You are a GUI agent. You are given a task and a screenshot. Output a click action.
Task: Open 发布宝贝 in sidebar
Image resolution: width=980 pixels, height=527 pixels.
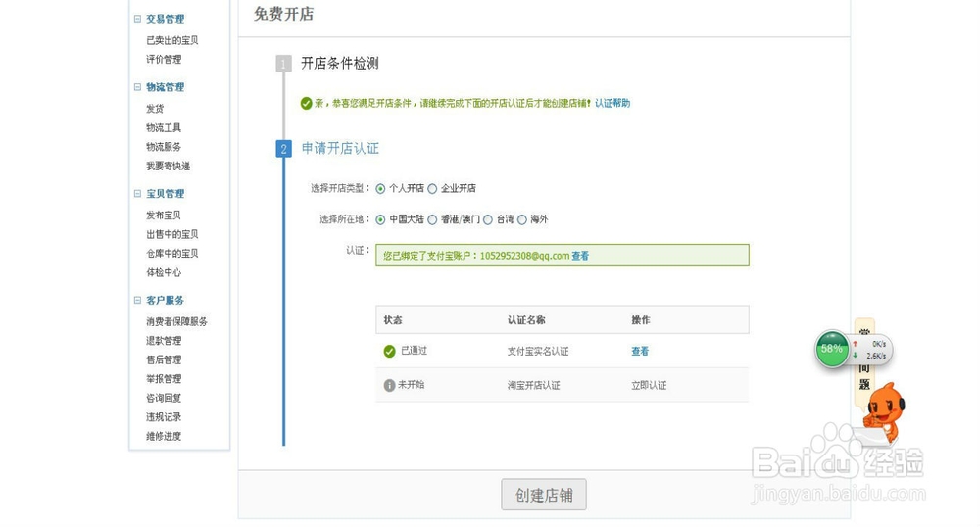click(164, 215)
